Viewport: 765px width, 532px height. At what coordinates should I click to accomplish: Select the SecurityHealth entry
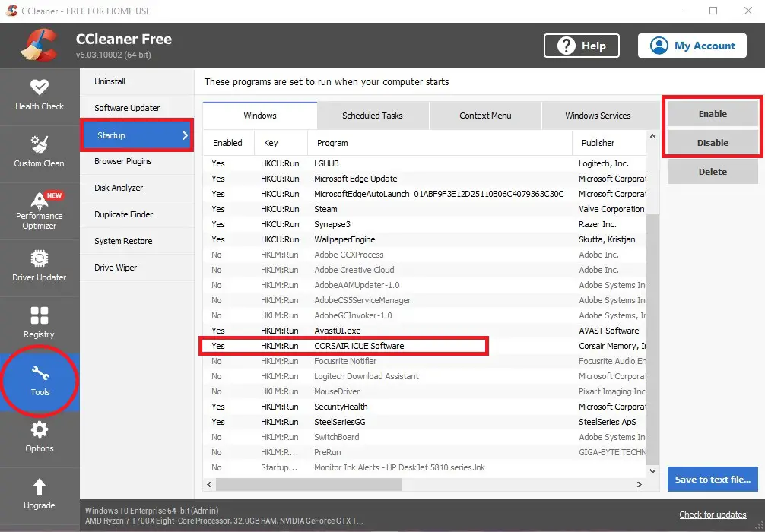coord(425,407)
